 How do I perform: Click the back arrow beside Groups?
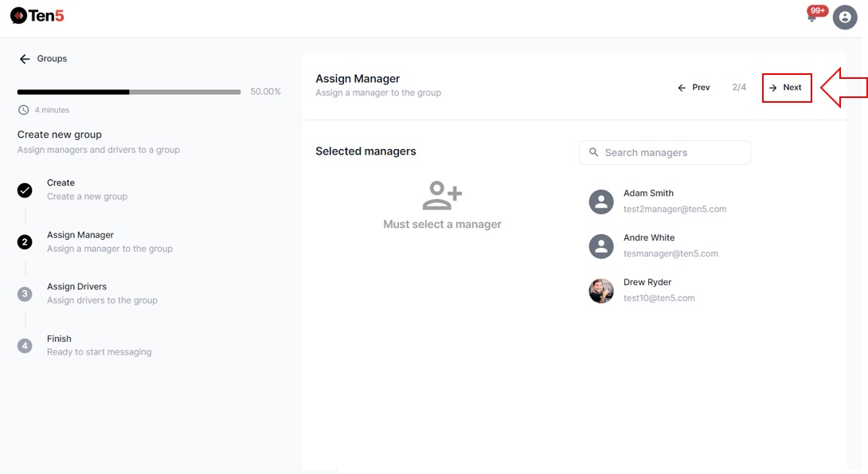tap(25, 59)
